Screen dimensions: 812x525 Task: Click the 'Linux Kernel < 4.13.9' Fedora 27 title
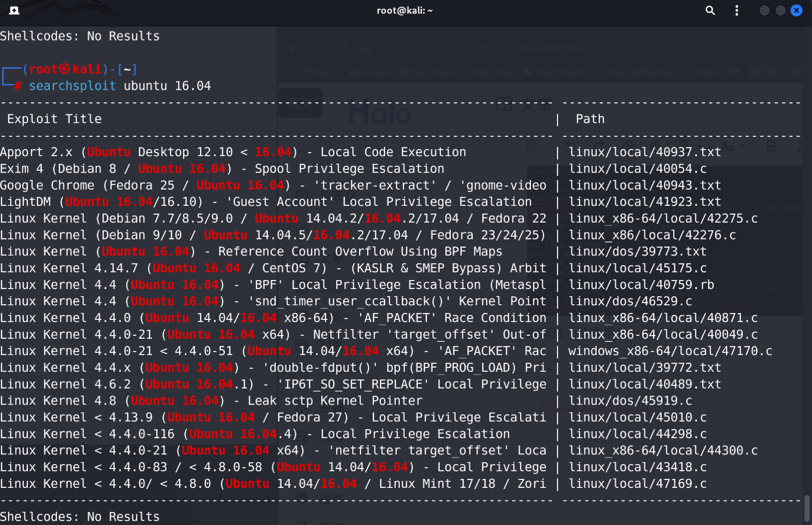tap(273, 418)
